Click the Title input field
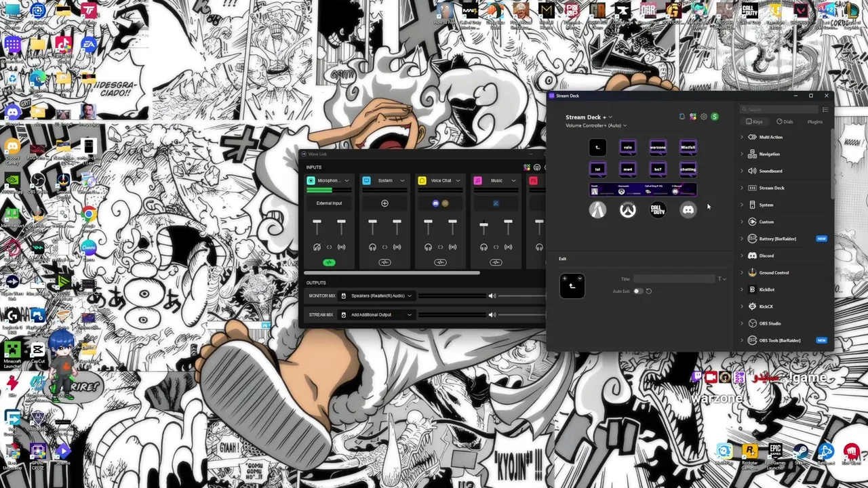 [x=674, y=279]
